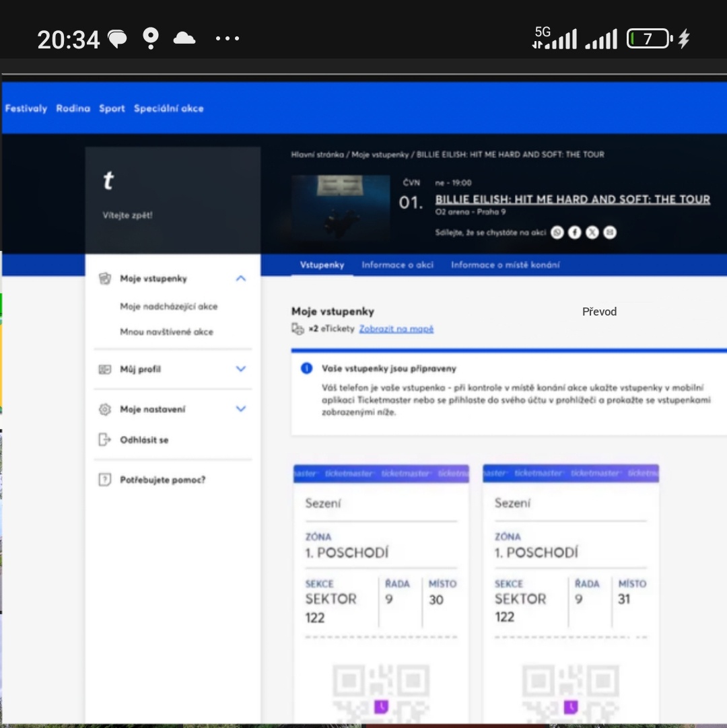Screen dimensions: 727x728
Task: Click the eTickety icon next to x2
Action: pyautogui.click(x=298, y=329)
